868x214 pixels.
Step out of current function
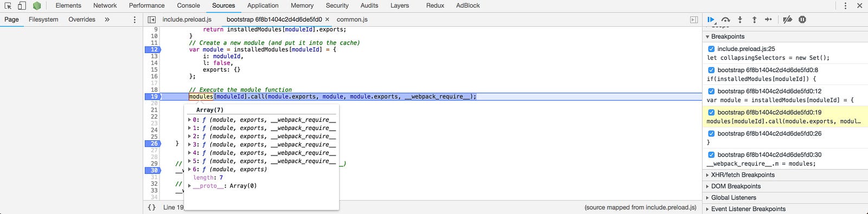pos(754,20)
